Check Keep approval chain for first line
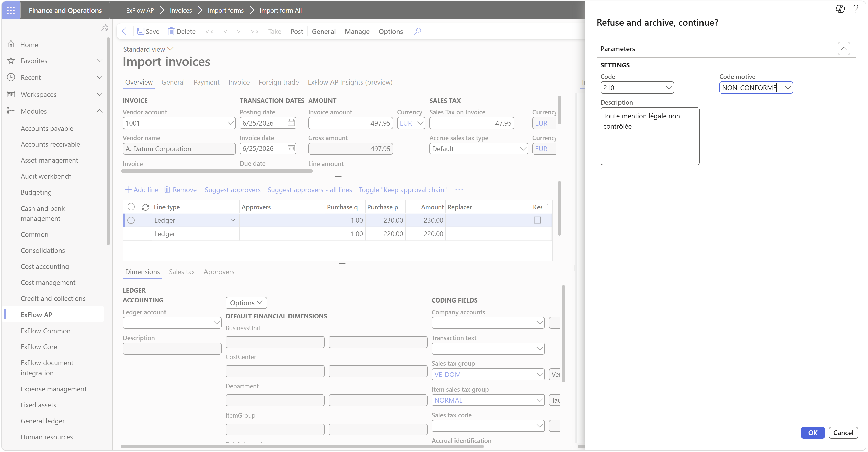The height and width of the screenshot is (452, 868). (538, 220)
